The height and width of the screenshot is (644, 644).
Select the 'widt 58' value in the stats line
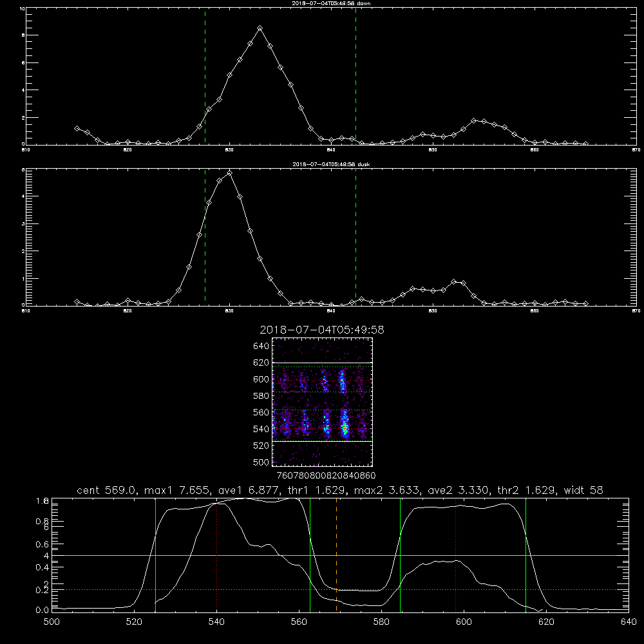point(583,490)
